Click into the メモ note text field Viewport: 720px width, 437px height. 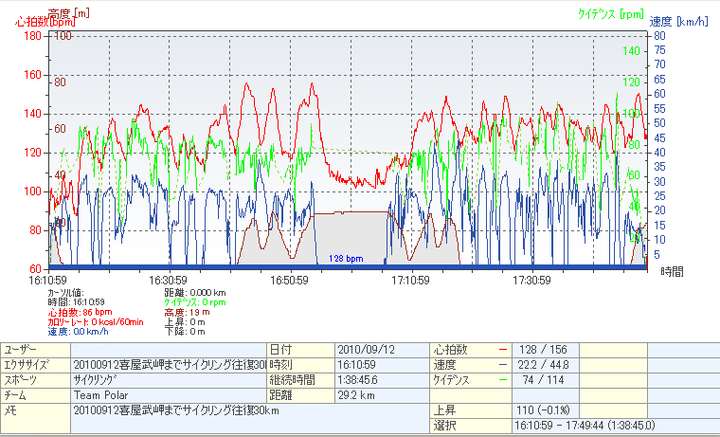click(x=168, y=410)
